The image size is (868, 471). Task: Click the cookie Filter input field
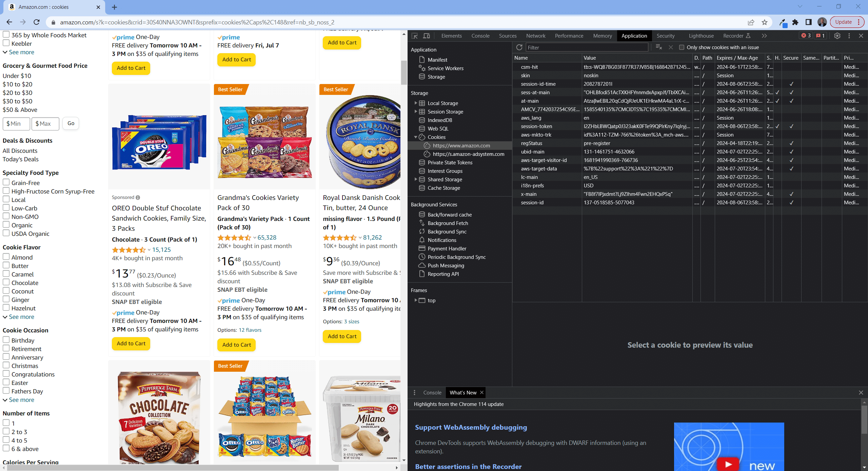587,47
